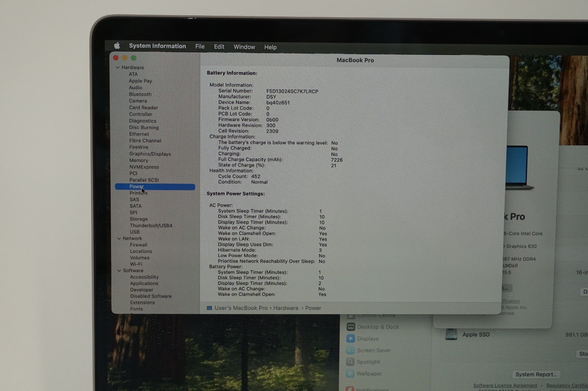Click User's MacBook Pro in path bar
The height and width of the screenshot is (391, 588).
(x=241, y=308)
